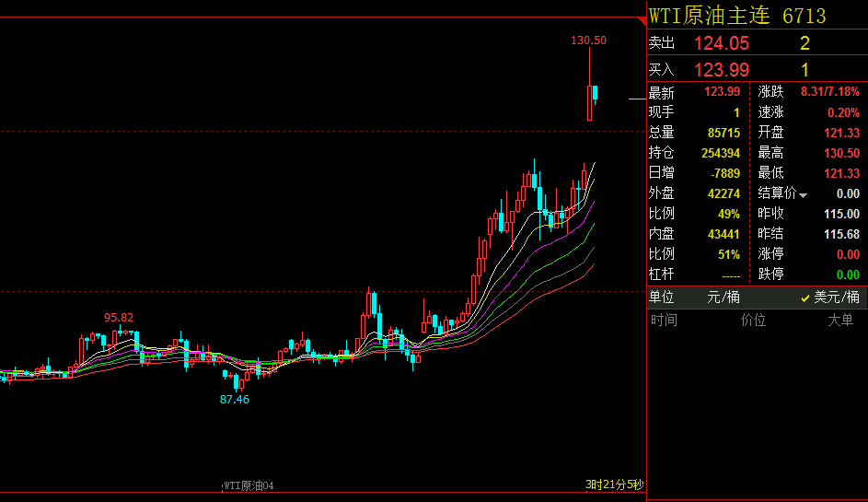Select the checked 美元/桶 unit option

tap(830, 298)
